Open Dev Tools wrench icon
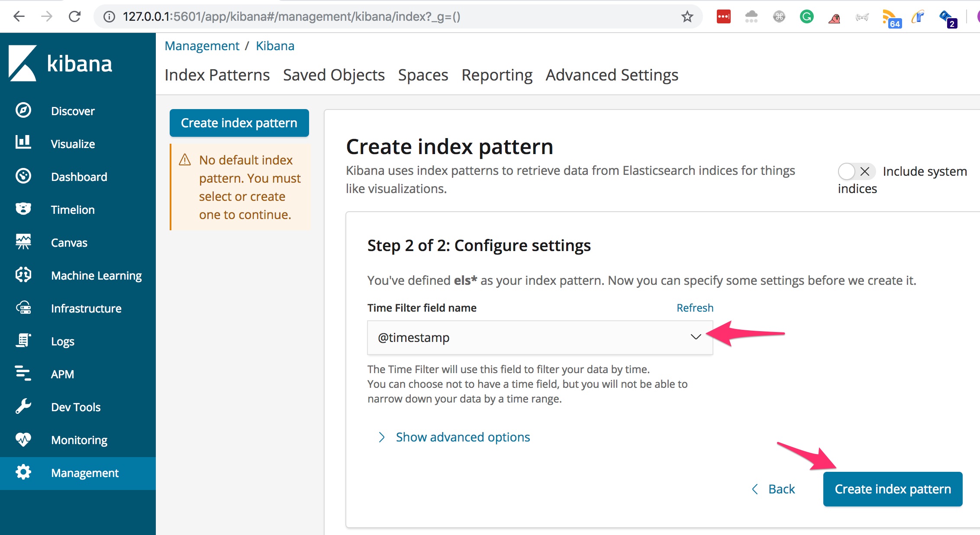980x535 pixels. pos(23,406)
